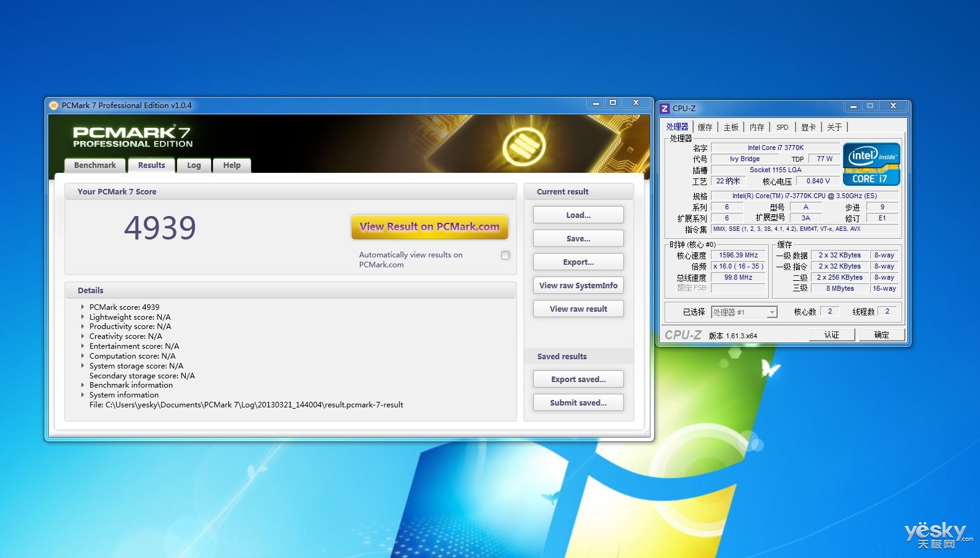Click the result file path text
980x558 pixels.
246,405
